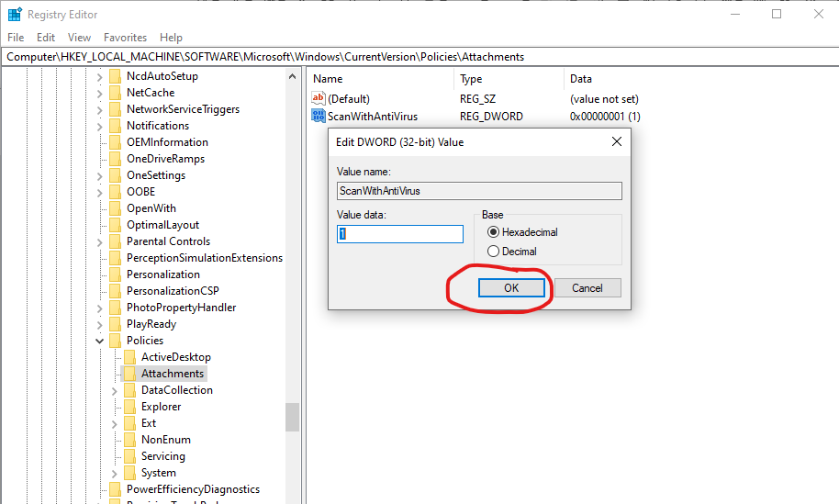
Task: Click the OEMInformation folder icon
Action: 115,142
